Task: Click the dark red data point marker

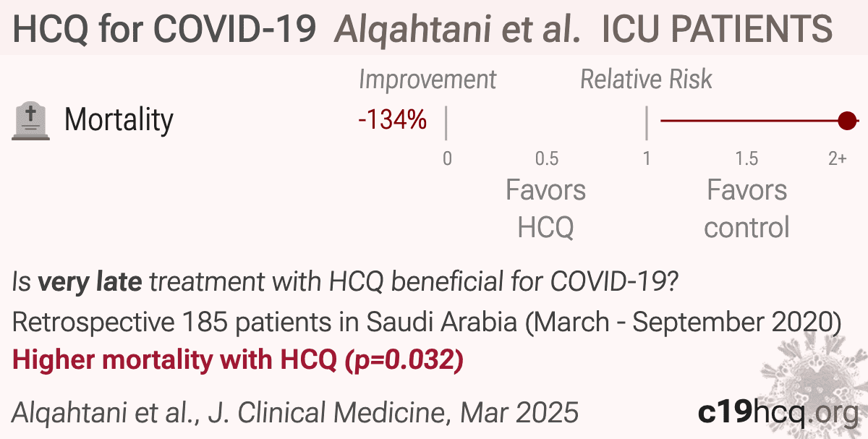Action: coord(847,121)
